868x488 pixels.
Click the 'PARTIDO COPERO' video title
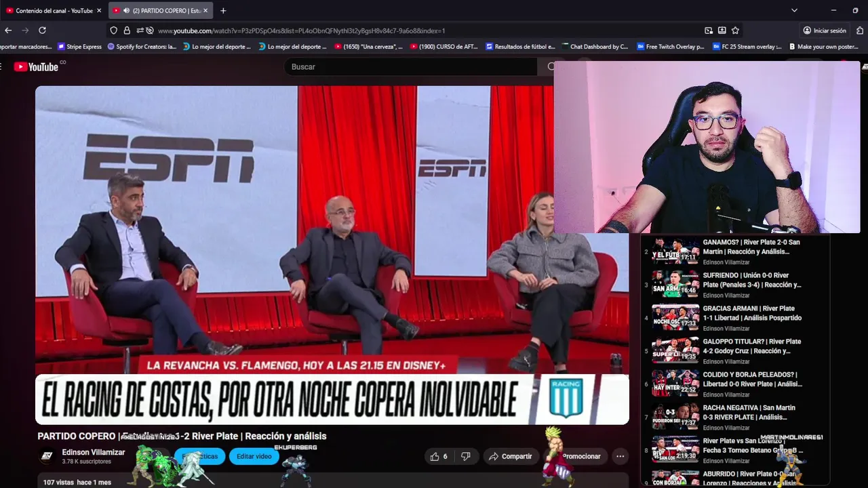click(x=182, y=436)
